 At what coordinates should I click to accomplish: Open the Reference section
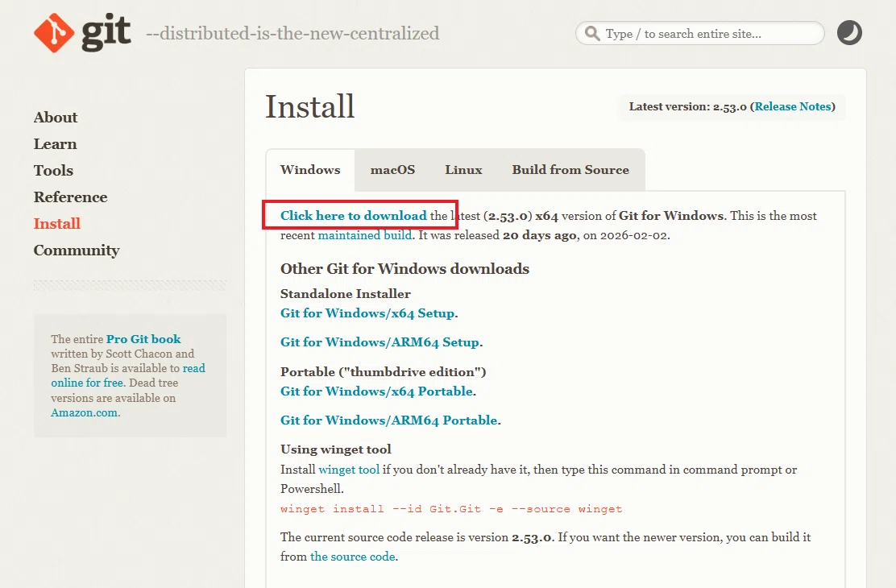click(70, 197)
